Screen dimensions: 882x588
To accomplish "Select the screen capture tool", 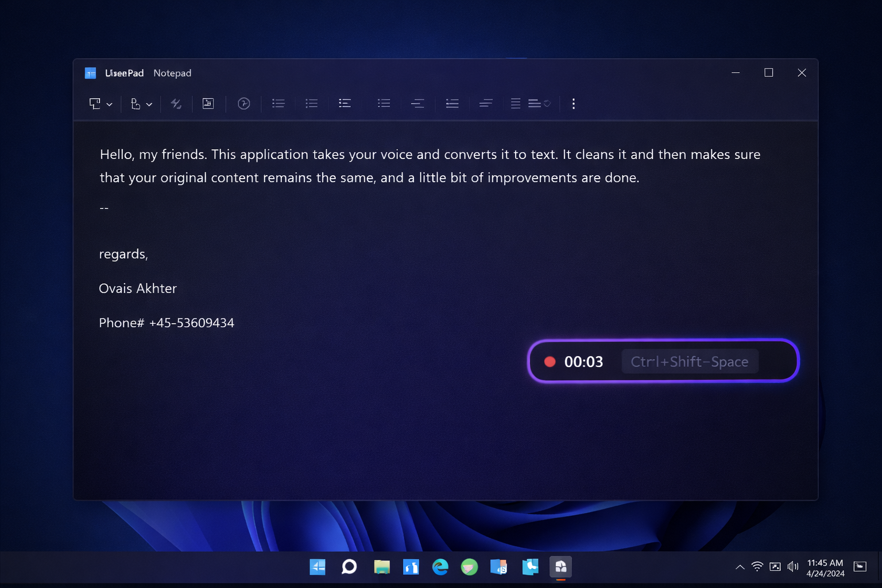I will (96, 103).
